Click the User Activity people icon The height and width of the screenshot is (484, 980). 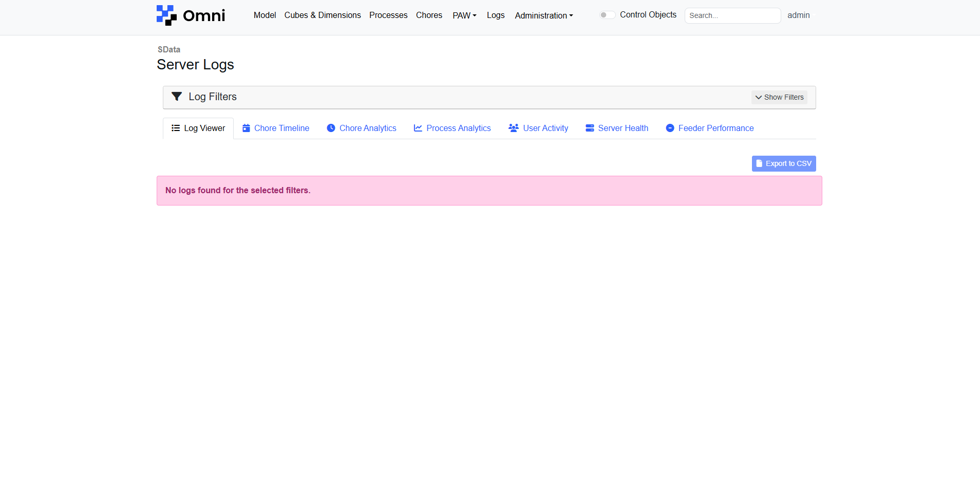514,128
